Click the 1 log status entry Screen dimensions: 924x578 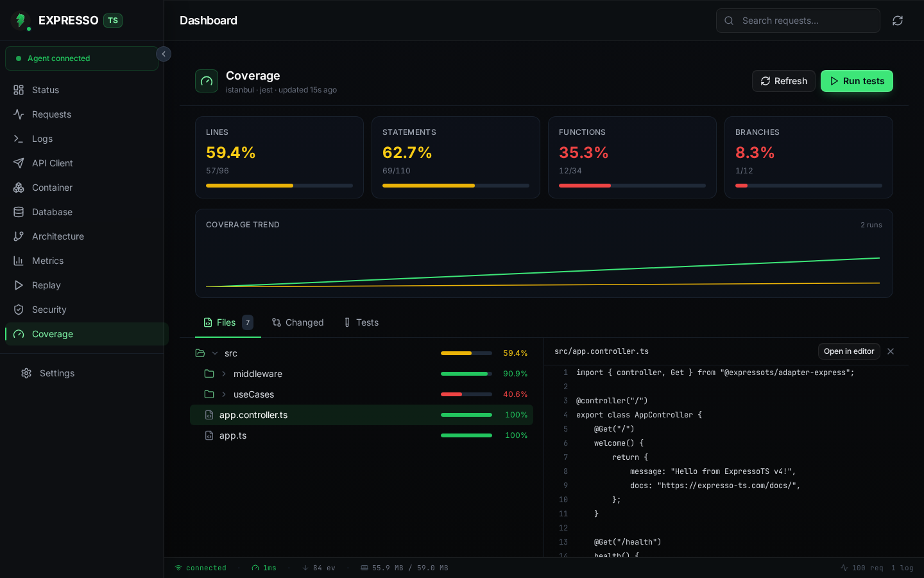pos(902,568)
